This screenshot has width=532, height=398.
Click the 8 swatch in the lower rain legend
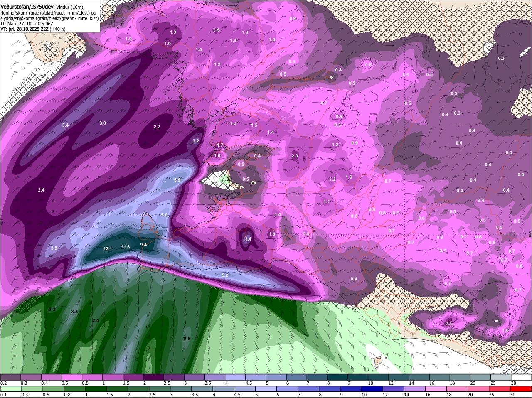pyautogui.click(x=330, y=389)
